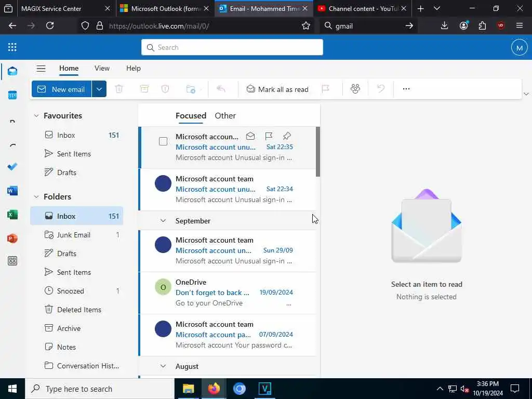Reload the current page
Viewport: 532px width, 399px height.
50,26
